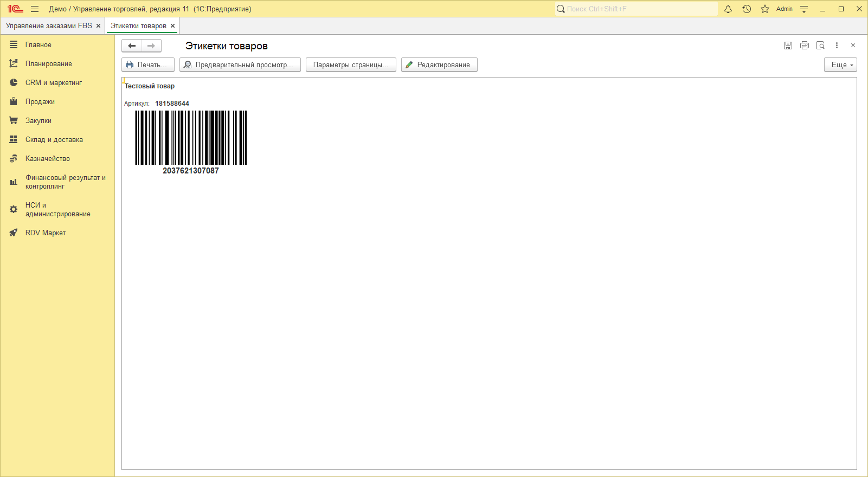Open notifications bell icon

pyautogui.click(x=728, y=9)
